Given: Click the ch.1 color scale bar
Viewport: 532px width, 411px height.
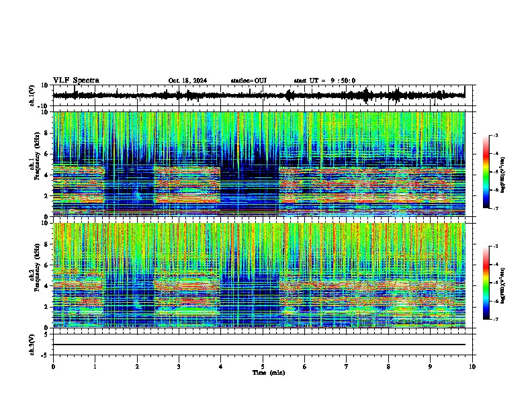Looking at the screenshot, I should click(486, 172).
